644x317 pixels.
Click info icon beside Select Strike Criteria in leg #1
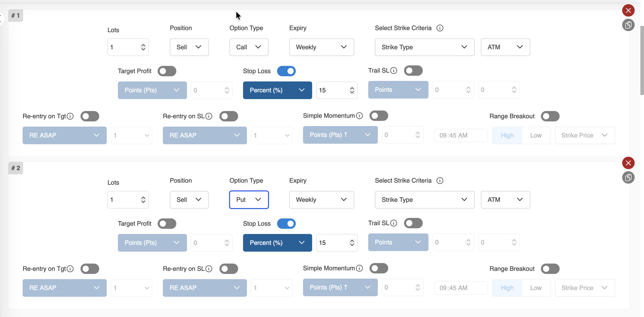pyautogui.click(x=440, y=28)
